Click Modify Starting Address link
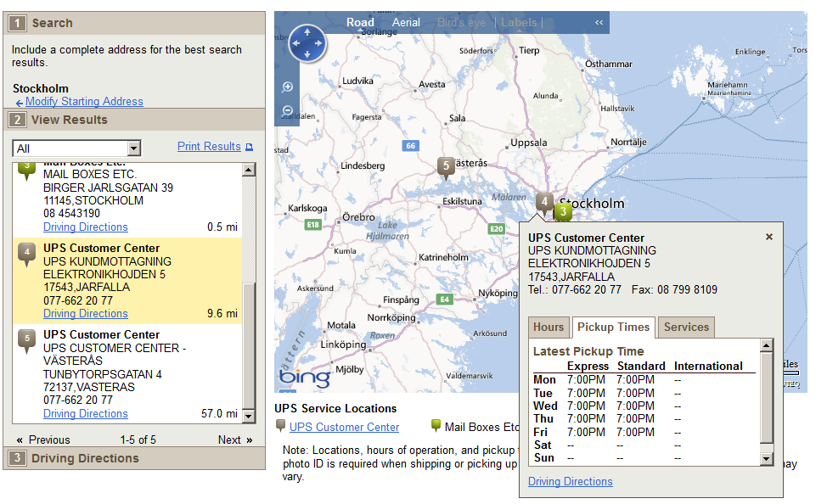The height and width of the screenshot is (504, 827). pos(84,101)
